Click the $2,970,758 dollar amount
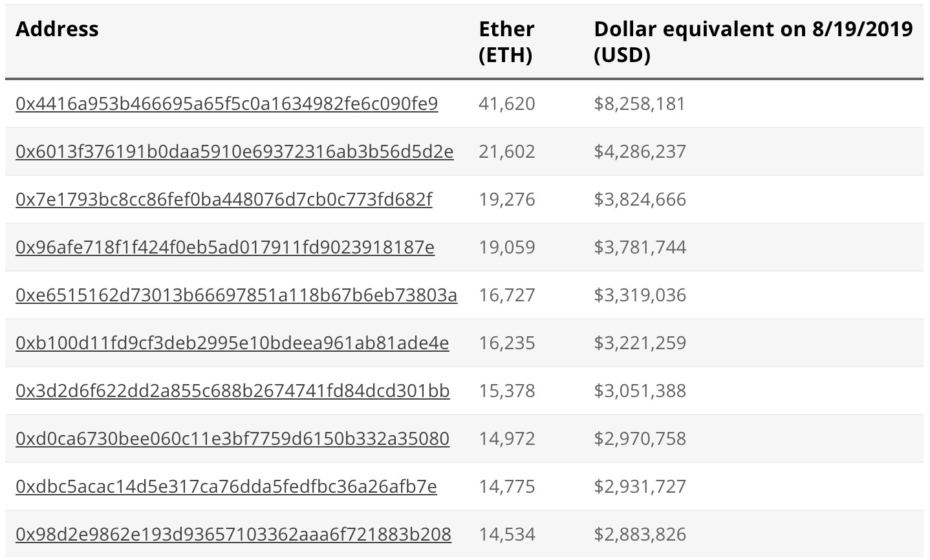Screen dimensions: 930x560 [640, 439]
